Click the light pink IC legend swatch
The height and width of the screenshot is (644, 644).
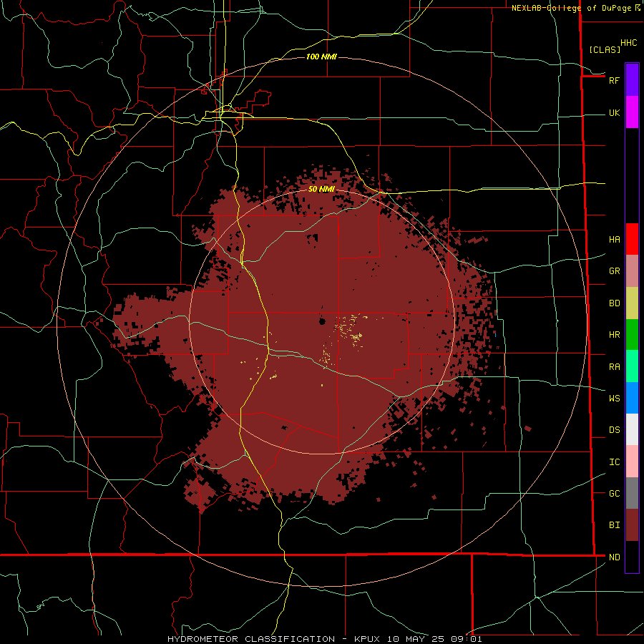[x=632, y=462]
